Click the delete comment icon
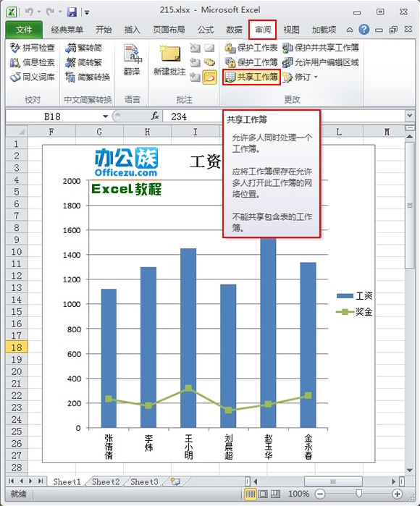This screenshot has height=506, width=420. (195, 48)
